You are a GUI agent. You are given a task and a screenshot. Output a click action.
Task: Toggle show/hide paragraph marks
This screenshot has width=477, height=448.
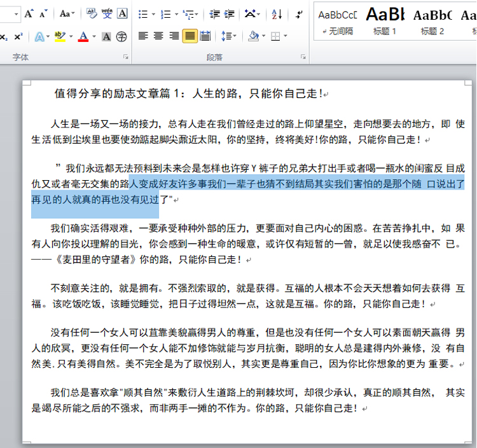click(x=299, y=14)
